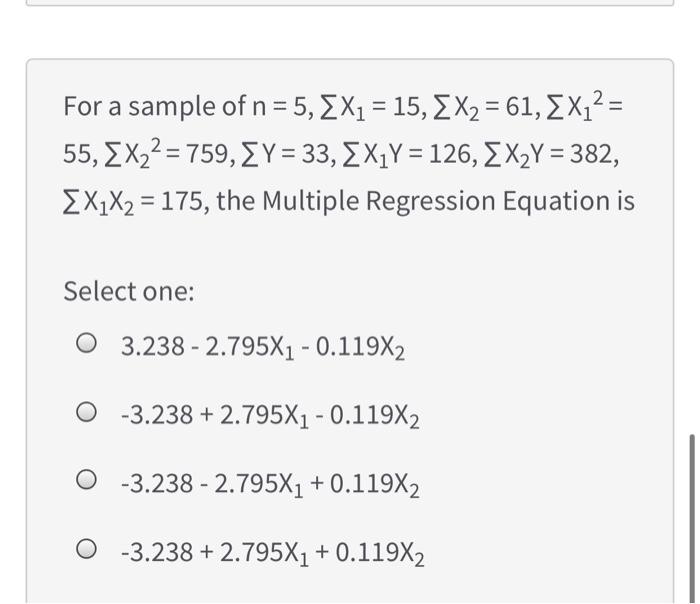Mark radio option -3.238 + 2.795X1 + 0.119X2
Screen dimensions: 700x604
coord(86,549)
